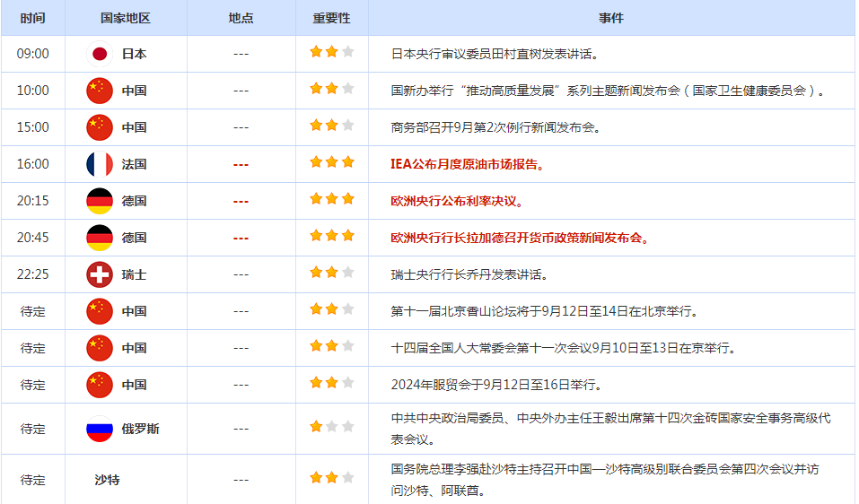Click the 2024年服贸会 event text
Screen dimensions: 859x504
coord(496,385)
